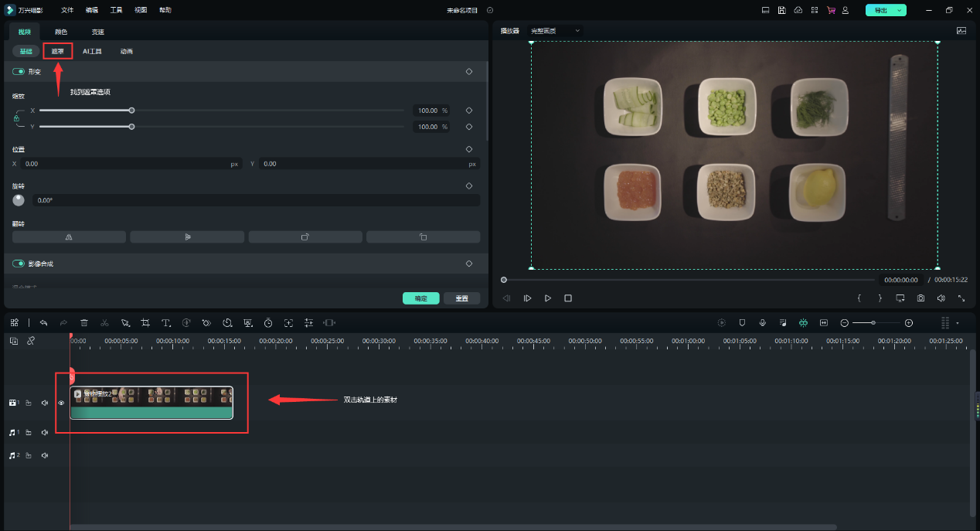Click the shopping cart icon in title bar
This screenshot has width=980, height=531.
click(831, 10)
